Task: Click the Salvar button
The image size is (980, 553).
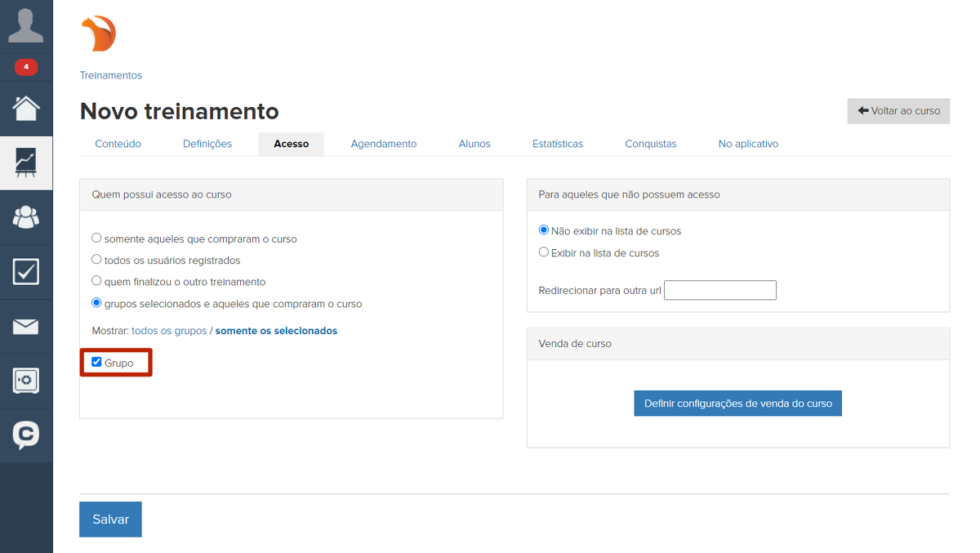Action: pos(110,520)
